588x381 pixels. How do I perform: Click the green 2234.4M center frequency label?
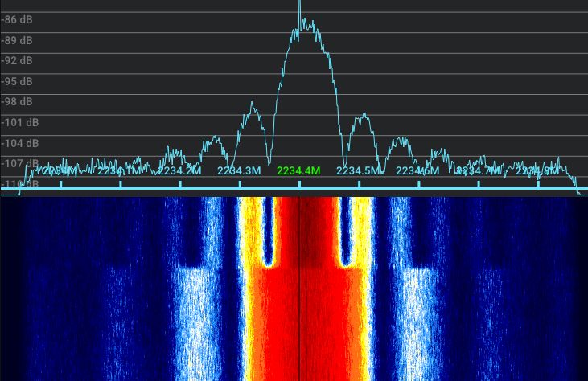click(298, 170)
